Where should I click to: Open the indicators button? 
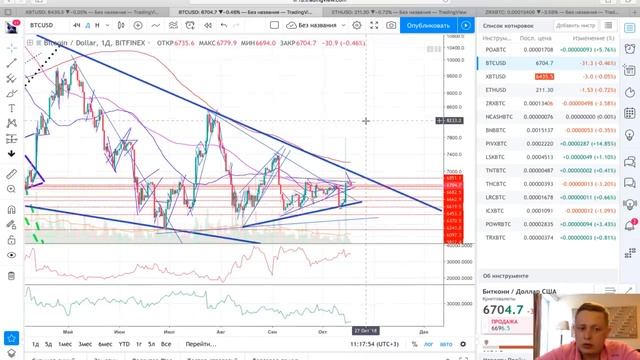tap(156, 25)
